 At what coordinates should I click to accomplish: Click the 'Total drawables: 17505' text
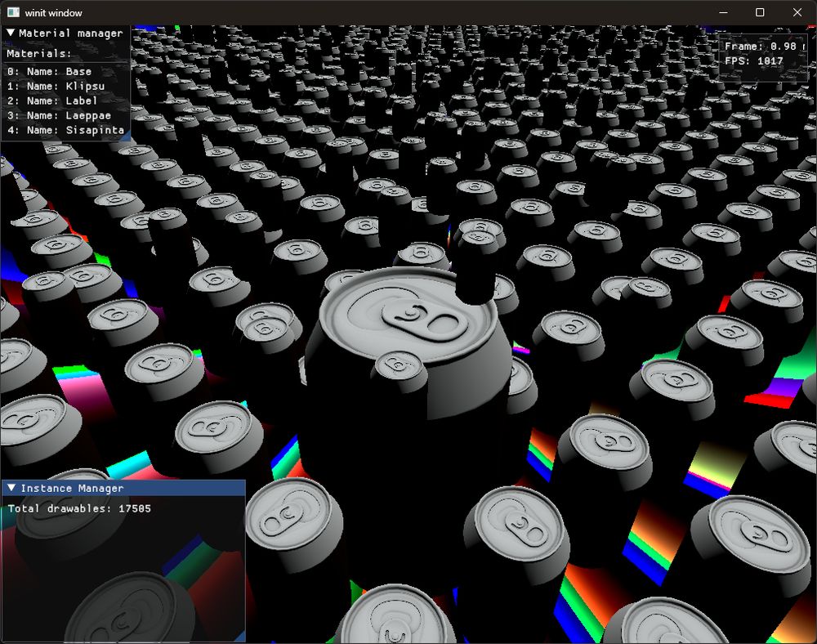tap(79, 508)
